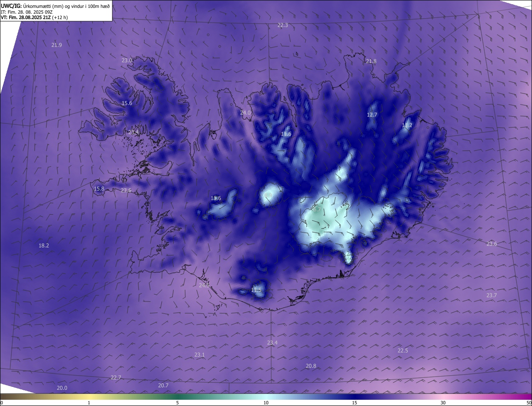This screenshot has width=532, height=406.
Task: Click the 22.7 value label
Action: tap(116, 378)
